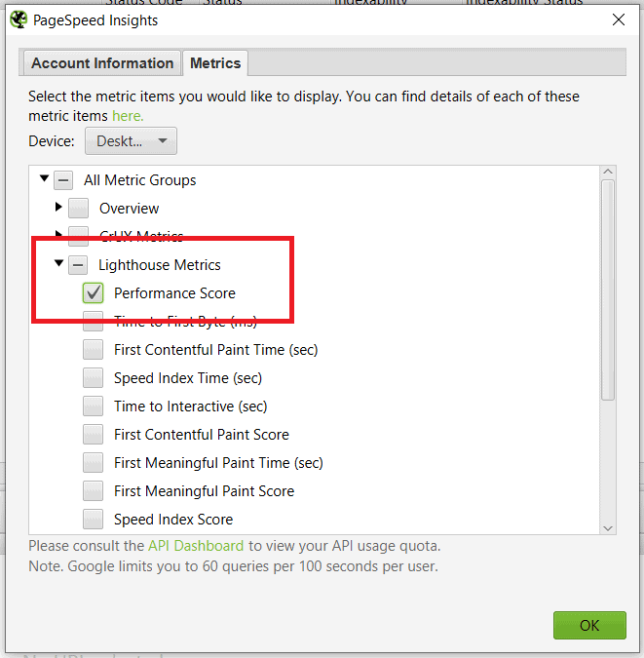Switch to the Account Information tab
Image resolution: width=644 pixels, height=658 pixels.
(x=102, y=63)
